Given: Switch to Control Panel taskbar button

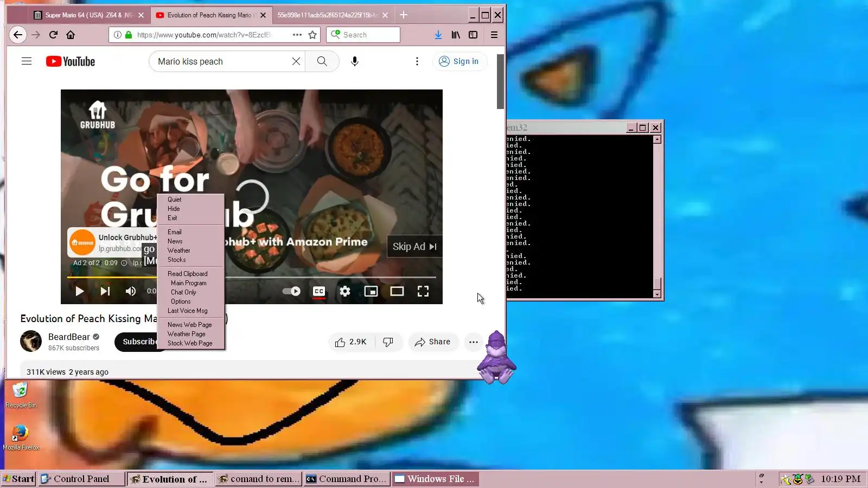Looking at the screenshot, I should coord(81,479).
